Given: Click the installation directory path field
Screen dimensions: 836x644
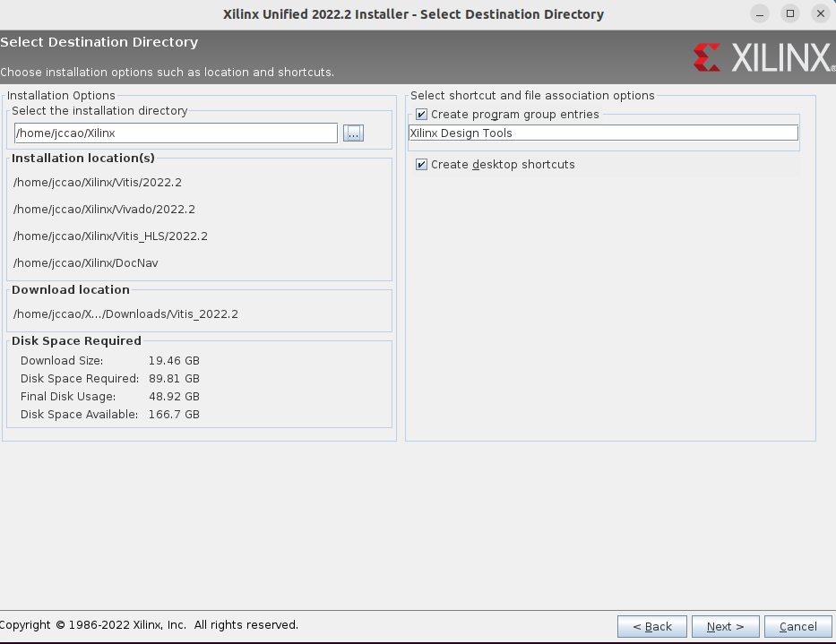Looking at the screenshot, I should 176,133.
